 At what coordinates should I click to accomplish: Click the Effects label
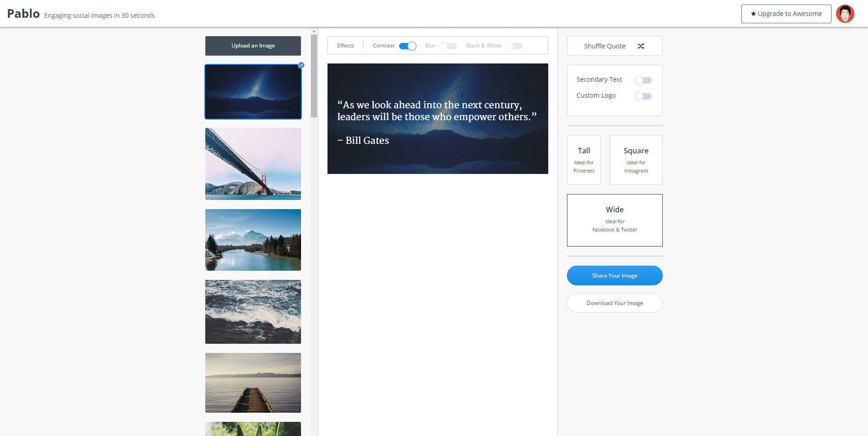click(x=345, y=46)
